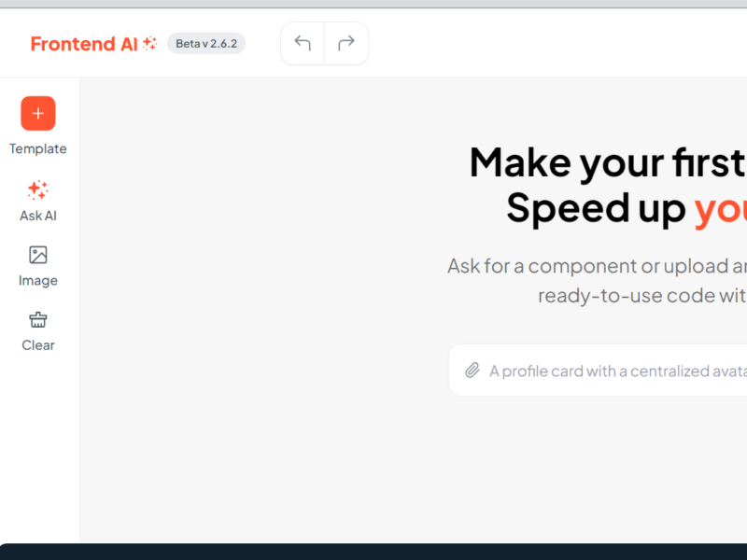Click the Beta v 2.6.2 badge

206,44
